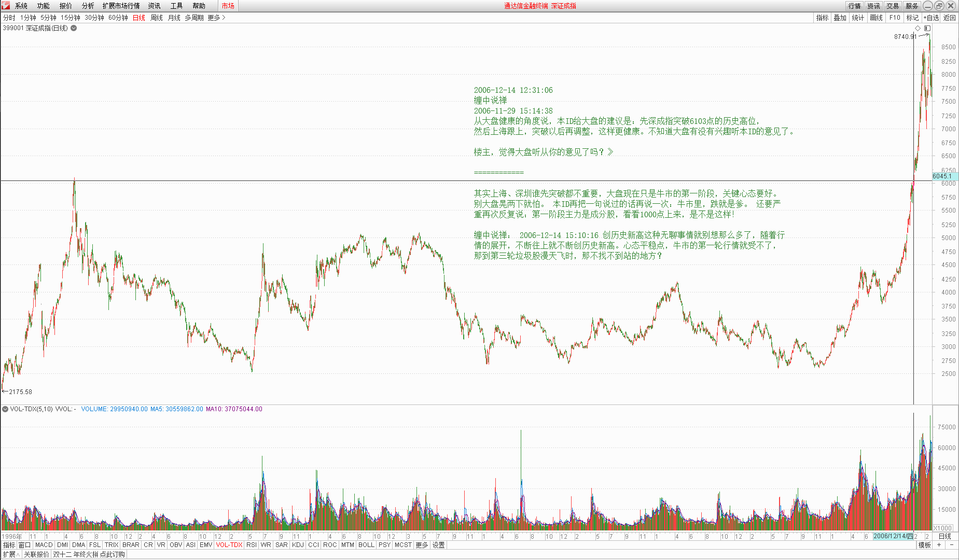
Task: Collapse the 扩展 panel at bottom left
Action: point(10,554)
